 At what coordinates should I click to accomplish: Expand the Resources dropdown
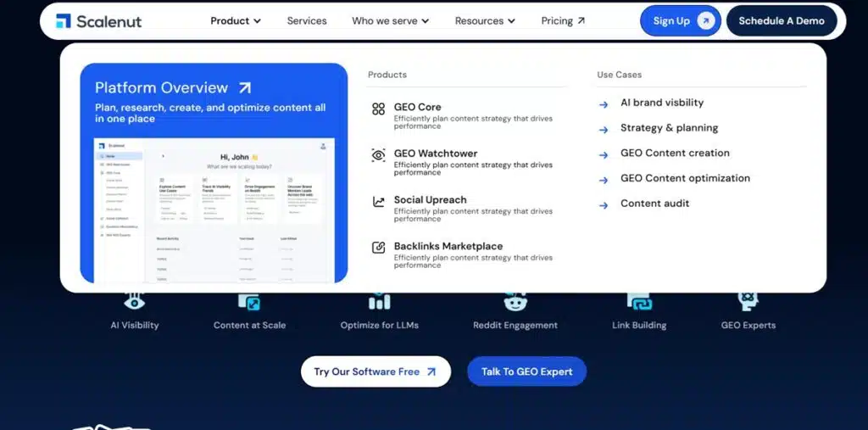click(485, 20)
